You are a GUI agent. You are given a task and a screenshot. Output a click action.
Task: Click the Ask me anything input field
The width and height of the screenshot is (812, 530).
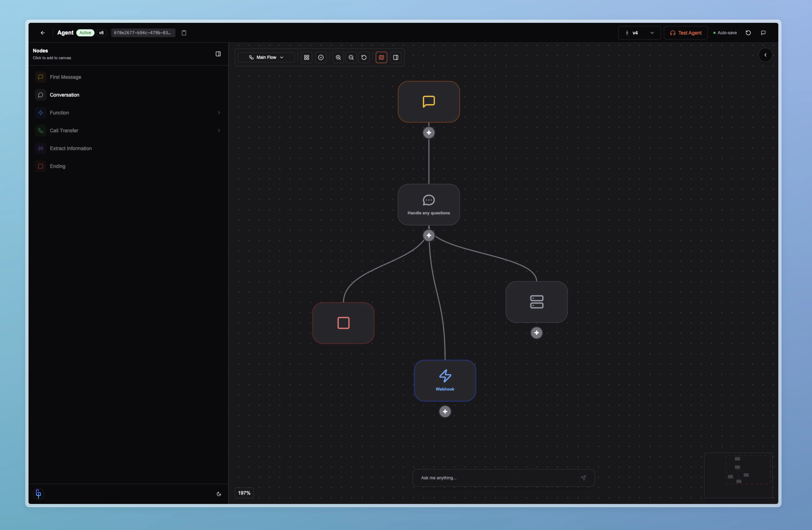tap(485, 478)
